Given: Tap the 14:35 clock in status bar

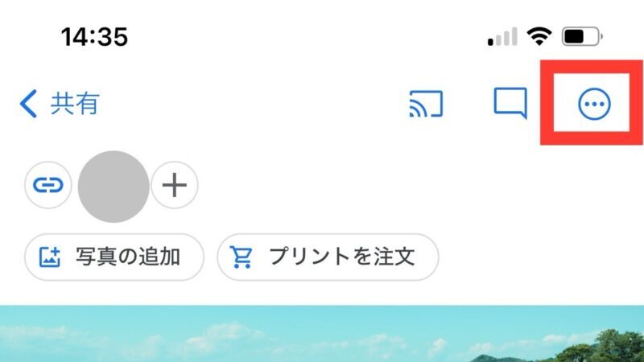Looking at the screenshot, I should pos(94,37).
